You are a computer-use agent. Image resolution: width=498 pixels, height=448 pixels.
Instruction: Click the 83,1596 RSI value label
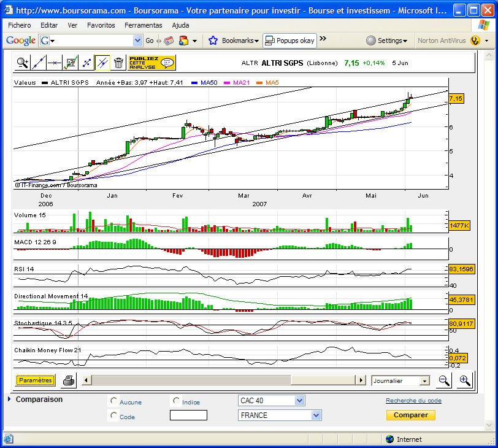coord(461,269)
